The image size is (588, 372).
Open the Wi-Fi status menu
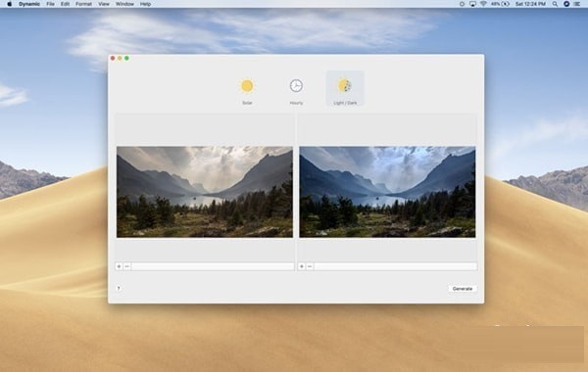[483, 4]
